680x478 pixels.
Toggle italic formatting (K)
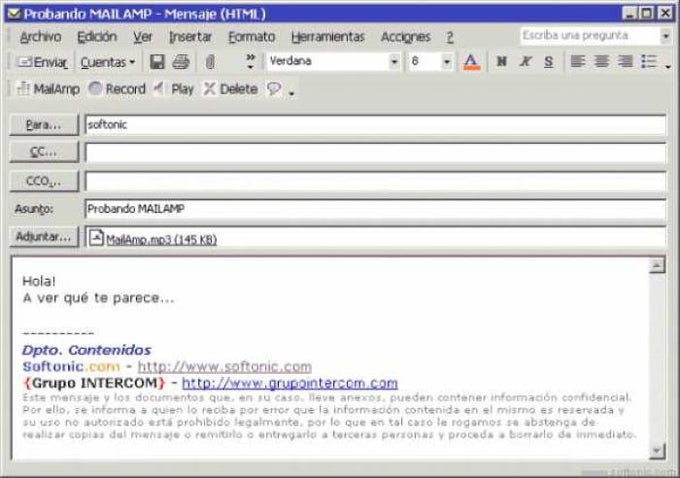point(525,62)
